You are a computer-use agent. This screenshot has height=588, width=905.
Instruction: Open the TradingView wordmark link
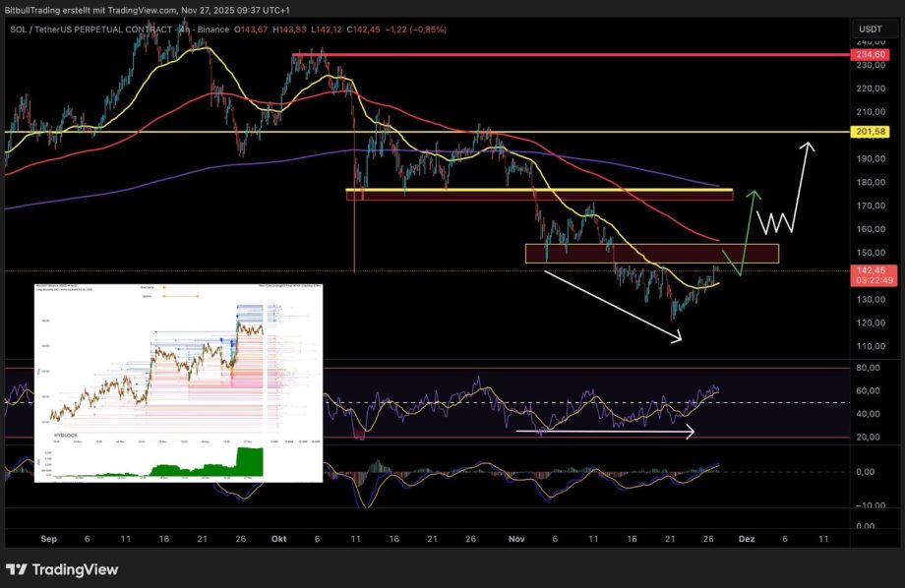tap(75, 569)
